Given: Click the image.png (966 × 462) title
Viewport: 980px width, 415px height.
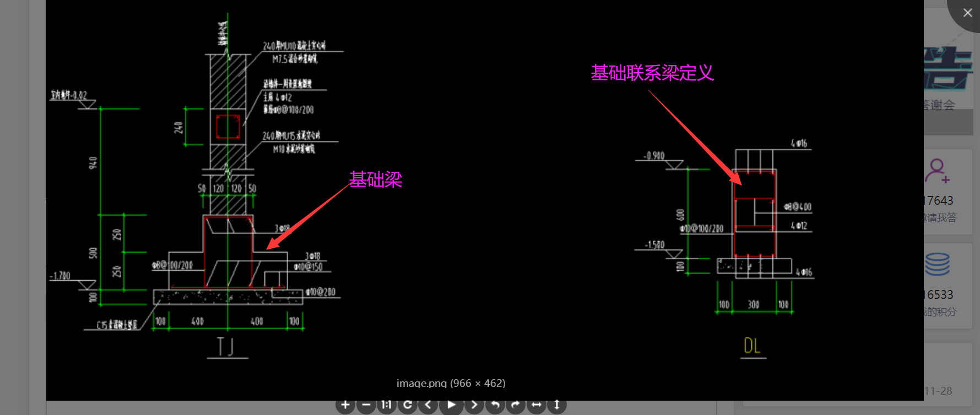Looking at the screenshot, I should point(451,383).
